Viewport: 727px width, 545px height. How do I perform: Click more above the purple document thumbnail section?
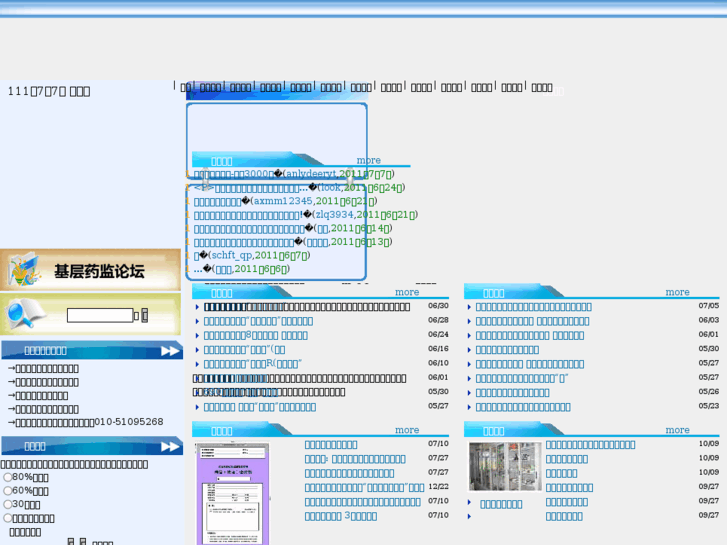point(407,430)
